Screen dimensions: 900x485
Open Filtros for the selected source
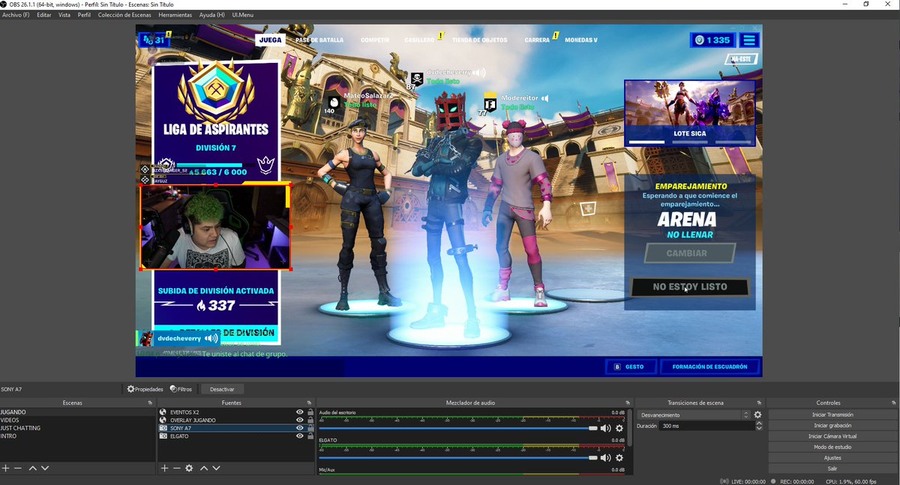tap(181, 389)
